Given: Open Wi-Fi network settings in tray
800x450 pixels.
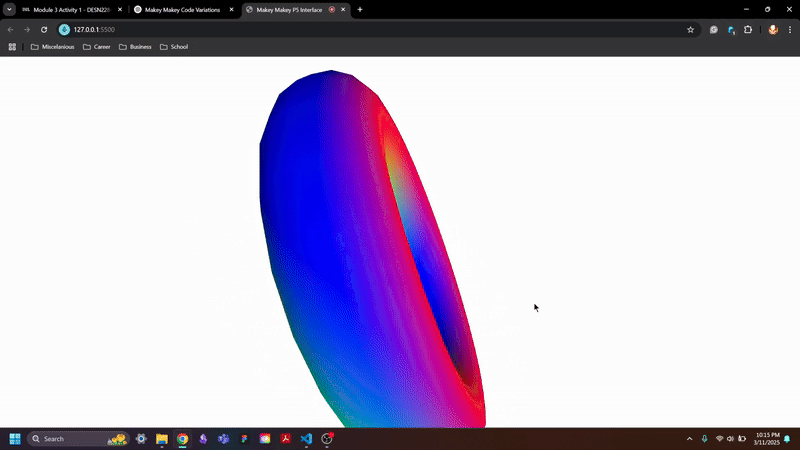Looking at the screenshot, I should point(719,439).
